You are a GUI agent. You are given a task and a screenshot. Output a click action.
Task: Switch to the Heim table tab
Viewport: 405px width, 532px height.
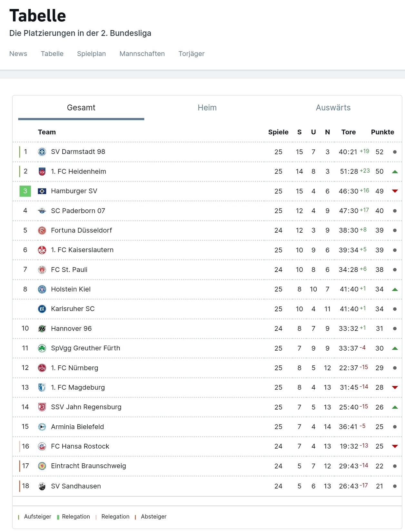207,108
